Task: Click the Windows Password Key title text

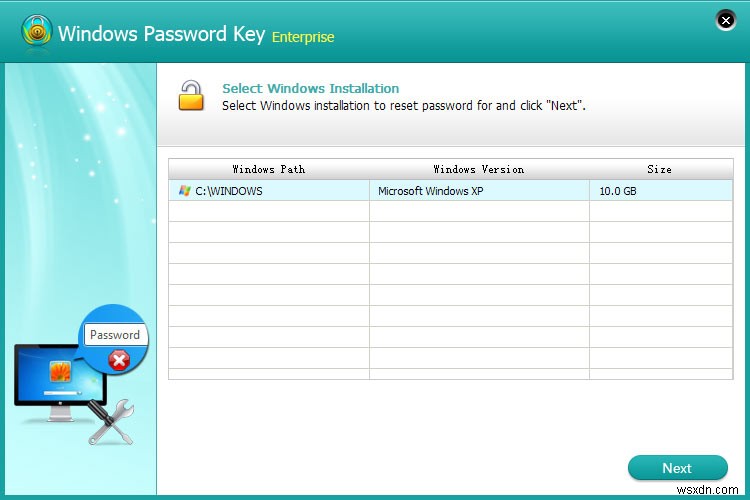Action: 161,33
